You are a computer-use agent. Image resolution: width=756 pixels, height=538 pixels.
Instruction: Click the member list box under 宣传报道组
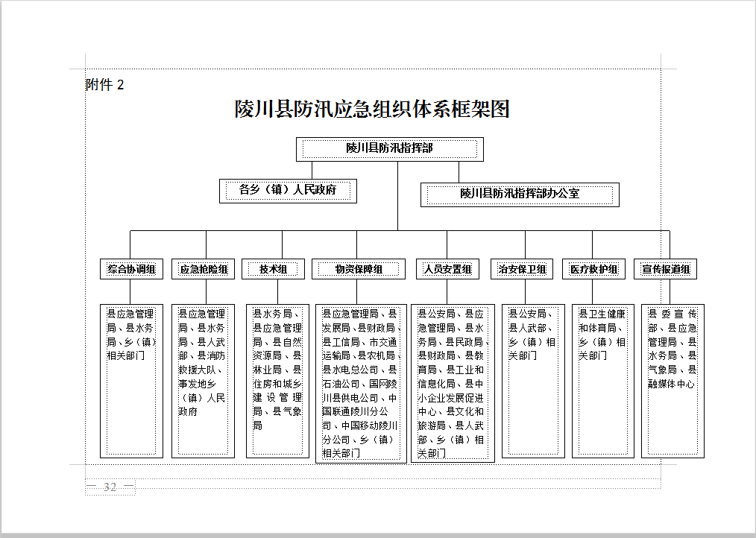coord(672,380)
